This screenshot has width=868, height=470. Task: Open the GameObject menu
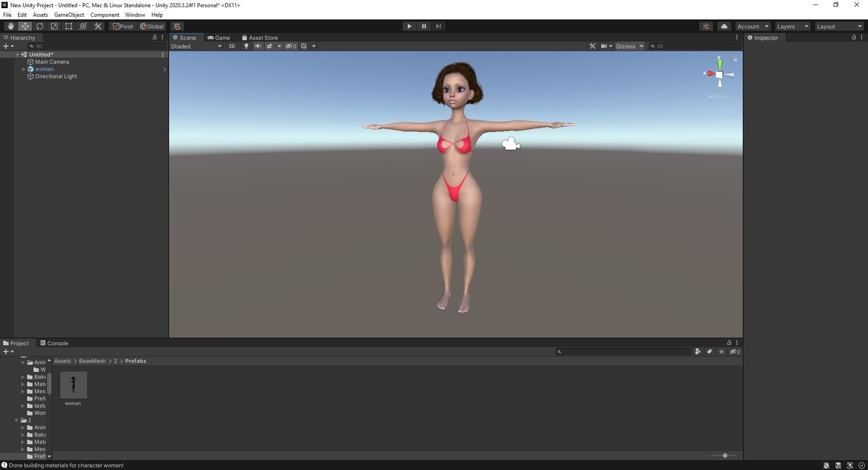pyautogui.click(x=69, y=15)
